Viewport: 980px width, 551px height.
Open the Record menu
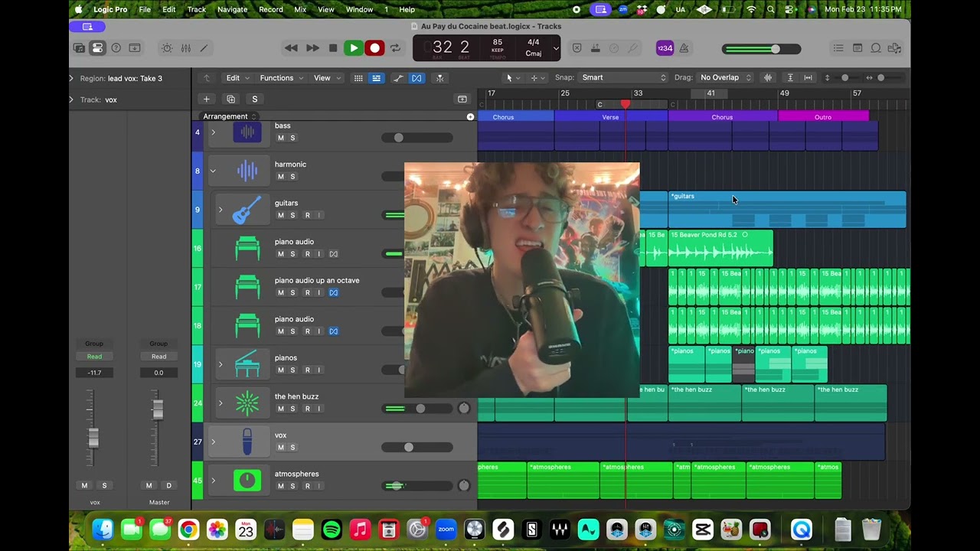point(271,9)
